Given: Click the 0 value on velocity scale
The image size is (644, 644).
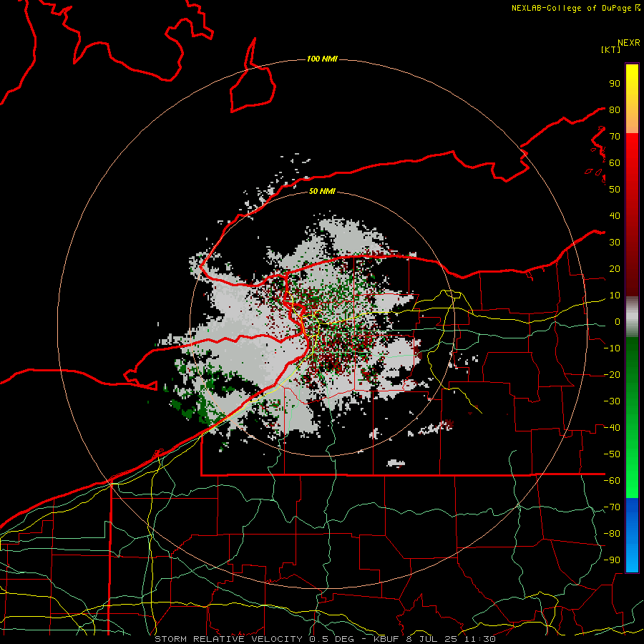Looking at the screenshot, I should tap(618, 322).
